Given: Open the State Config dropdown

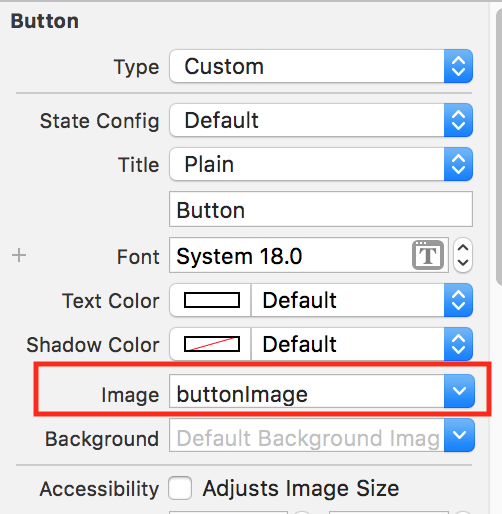Looking at the screenshot, I should [321, 120].
